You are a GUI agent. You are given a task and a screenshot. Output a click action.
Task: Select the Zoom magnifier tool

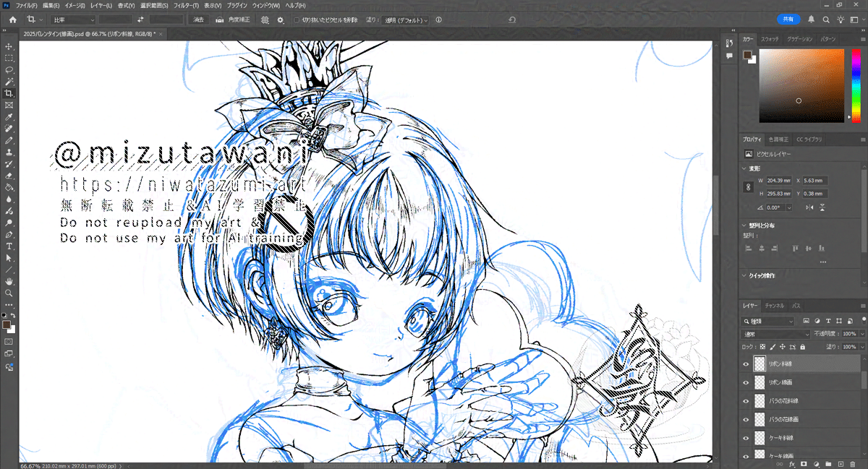pos(9,293)
